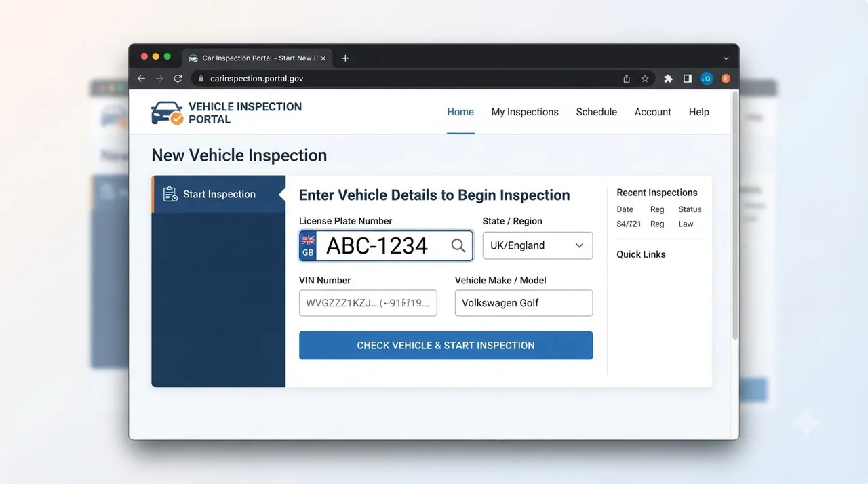Bookmark page with the star icon
The width and height of the screenshot is (868, 484).
[x=645, y=79]
